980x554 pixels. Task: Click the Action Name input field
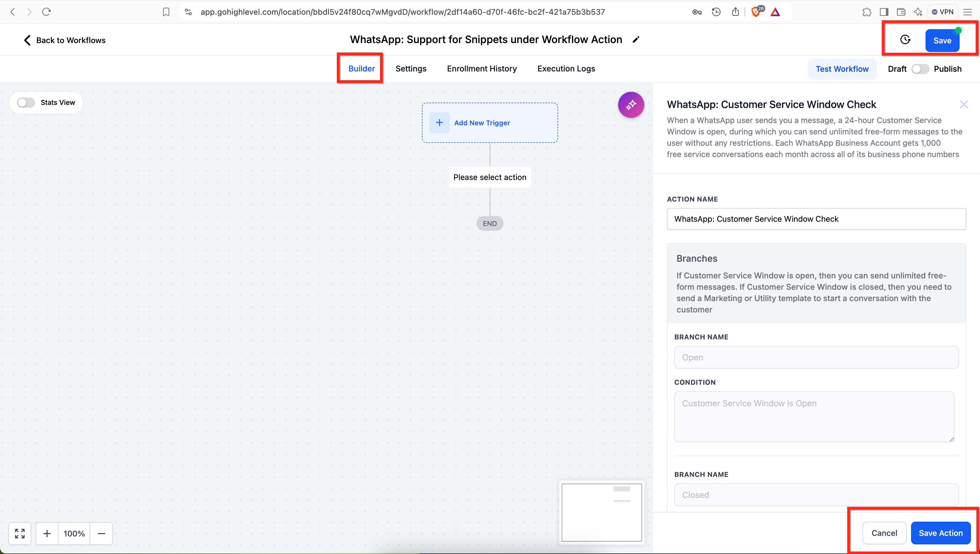pos(816,219)
